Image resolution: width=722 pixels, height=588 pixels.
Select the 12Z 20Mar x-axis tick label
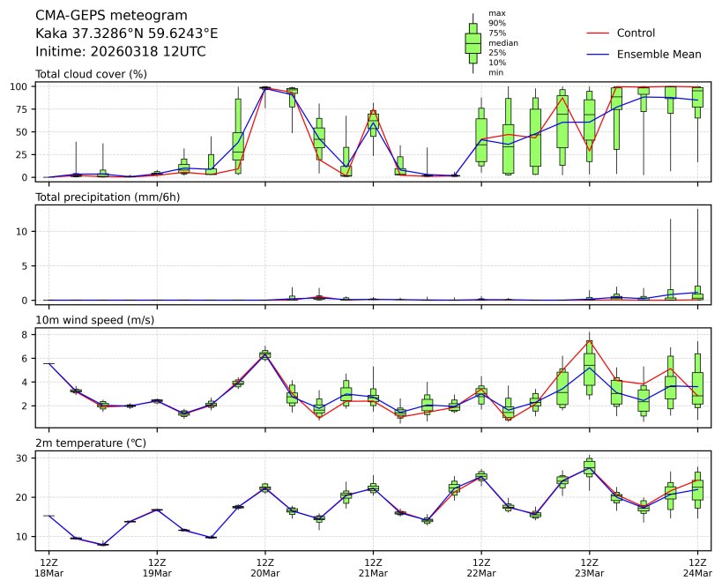tap(265, 567)
